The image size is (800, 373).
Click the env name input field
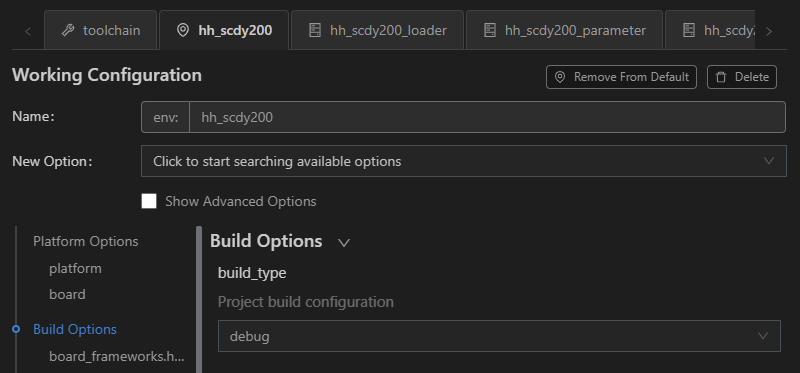pyautogui.click(x=487, y=117)
